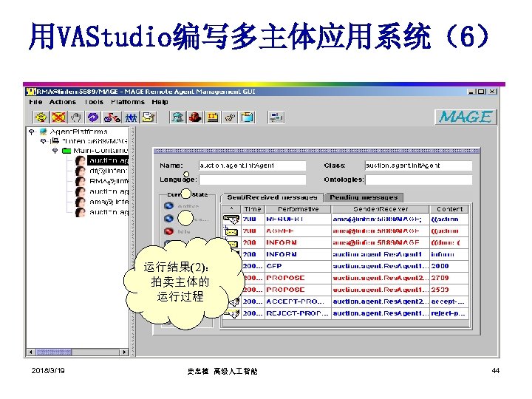Open the Actions menu
This screenshot has height=399, width=532.
click(x=63, y=102)
